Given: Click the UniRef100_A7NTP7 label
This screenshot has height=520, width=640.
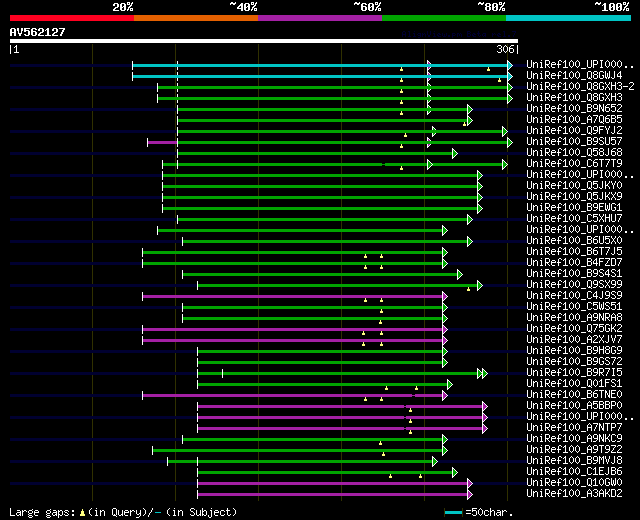Looking at the screenshot, I should click(574, 428).
